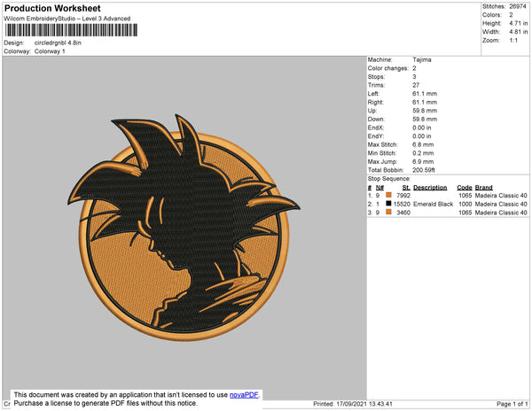The width and height of the screenshot is (532, 411).
Task: Click stitch count 7992
Action: click(403, 196)
